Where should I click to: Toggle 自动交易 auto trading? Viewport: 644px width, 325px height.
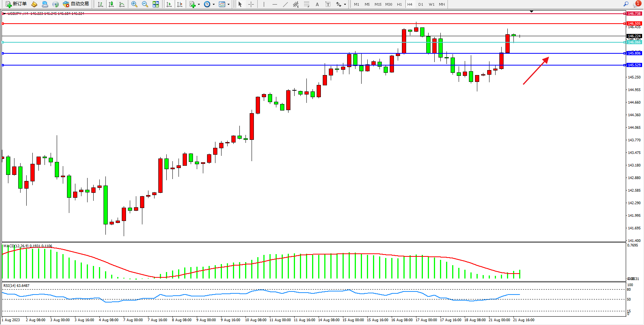click(76, 4)
